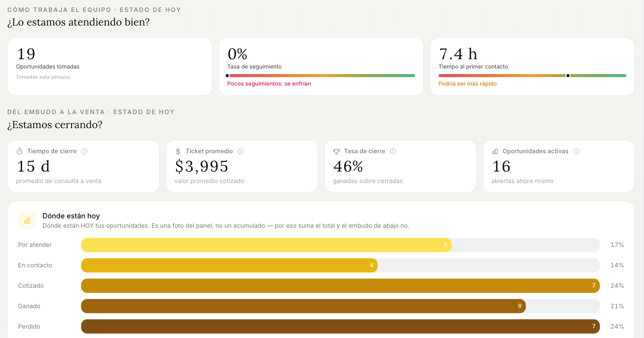Click the Tasa de seguimiento slider marker
The height and width of the screenshot is (338, 644).
tap(227, 76)
